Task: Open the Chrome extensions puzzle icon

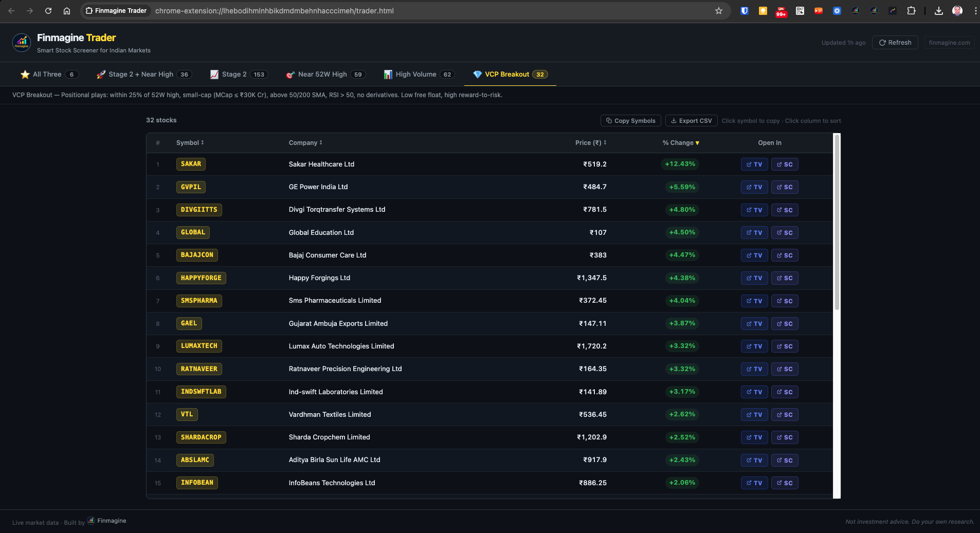Action: [911, 10]
